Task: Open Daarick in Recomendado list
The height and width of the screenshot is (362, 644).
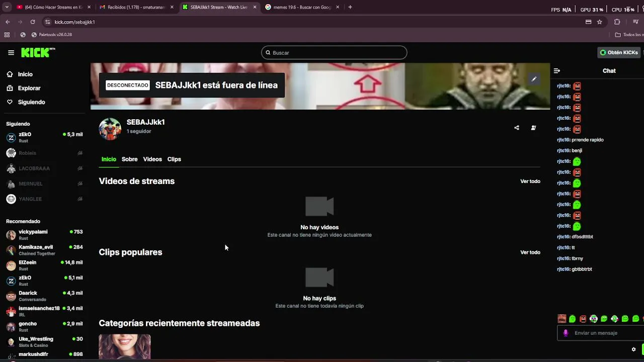Action: coord(44,296)
